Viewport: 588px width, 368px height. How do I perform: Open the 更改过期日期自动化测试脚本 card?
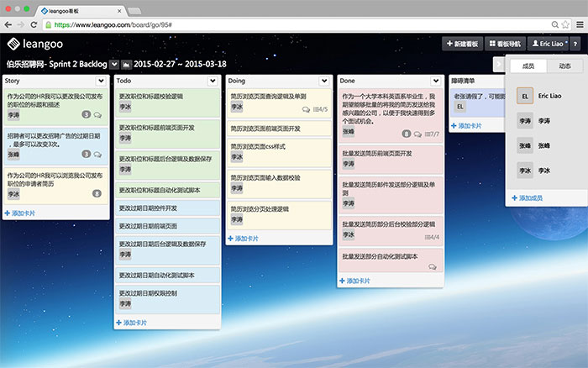(x=167, y=275)
